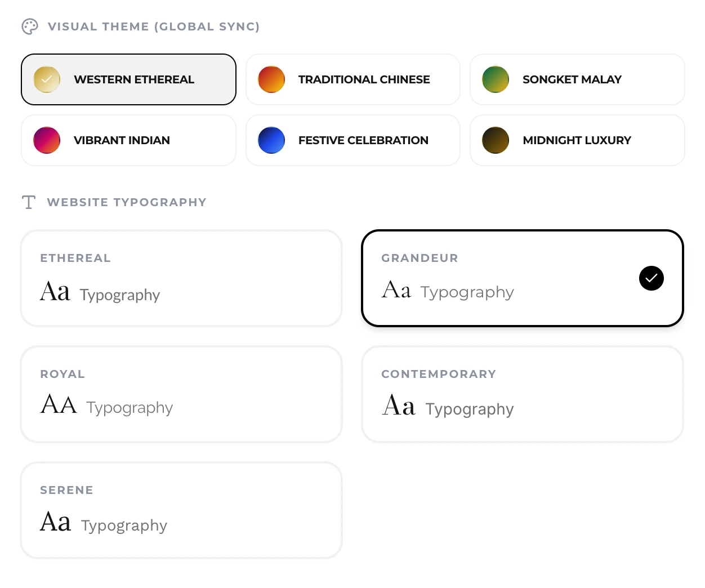The height and width of the screenshot is (588, 705).
Task: Choose the Serene typography option
Action: (x=181, y=510)
